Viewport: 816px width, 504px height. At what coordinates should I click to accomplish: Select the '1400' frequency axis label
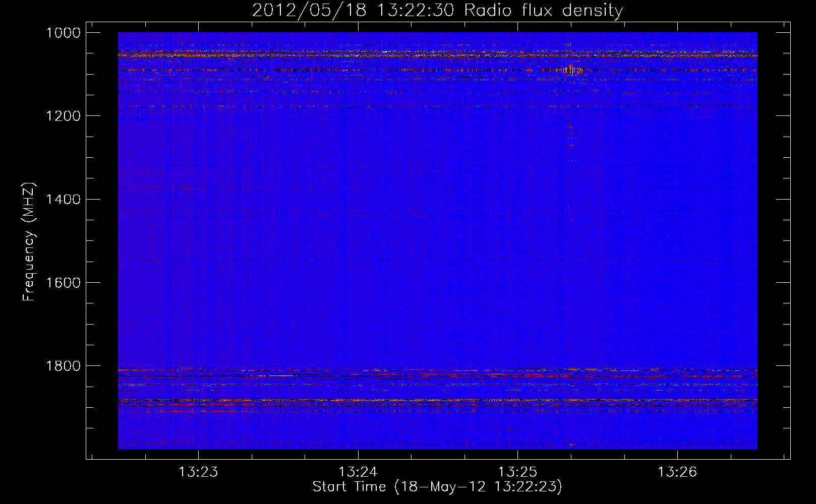coord(63,199)
